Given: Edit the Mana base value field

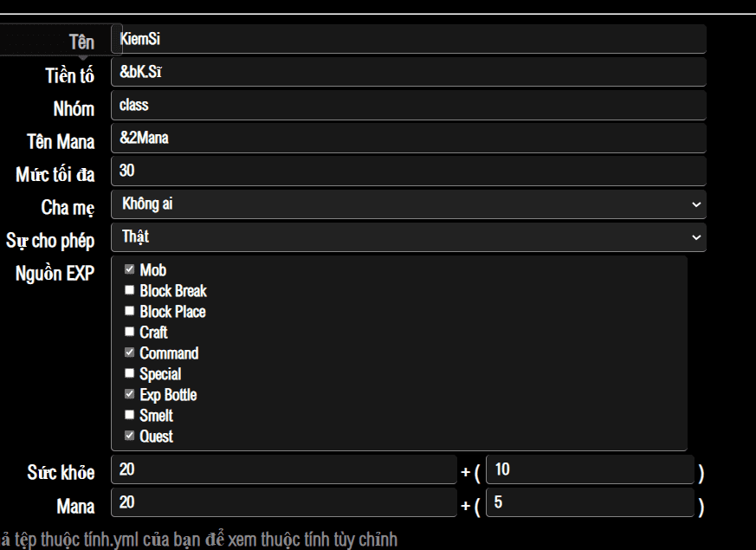Looking at the screenshot, I should 283,503.
